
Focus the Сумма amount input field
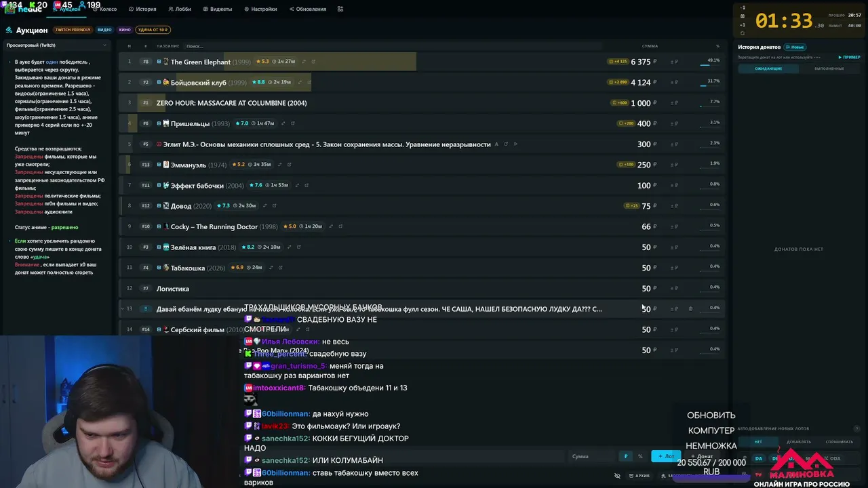coord(592,456)
